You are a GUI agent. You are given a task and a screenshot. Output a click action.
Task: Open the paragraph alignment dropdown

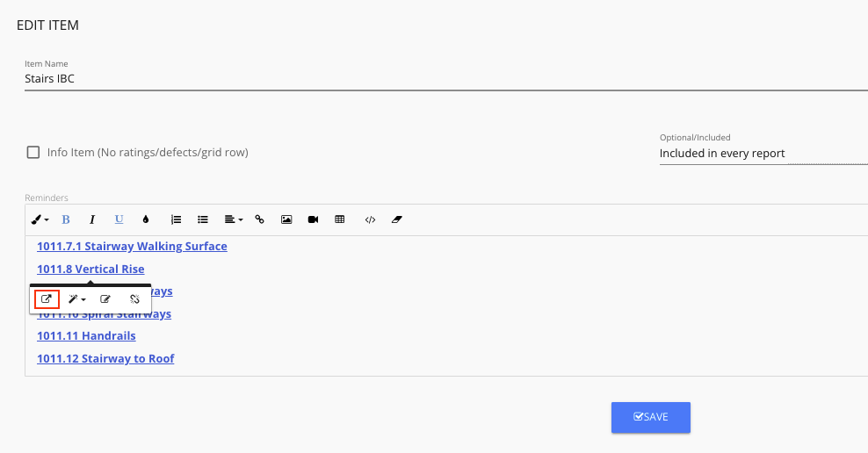click(x=233, y=219)
